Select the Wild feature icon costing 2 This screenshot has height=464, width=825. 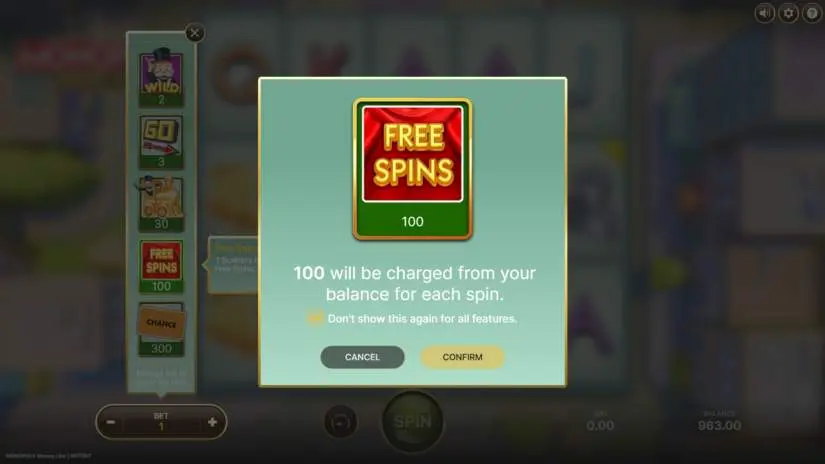tap(161, 78)
